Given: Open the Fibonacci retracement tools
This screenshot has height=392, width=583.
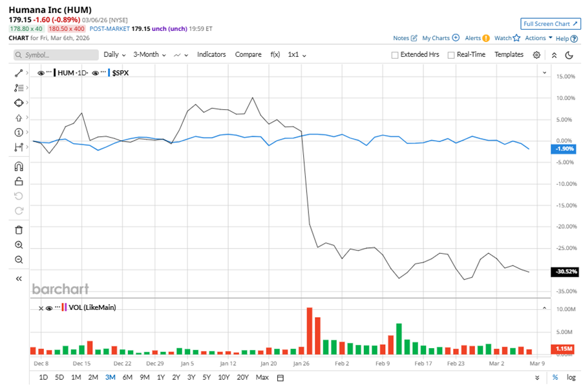Looking at the screenshot, I should click(19, 88).
